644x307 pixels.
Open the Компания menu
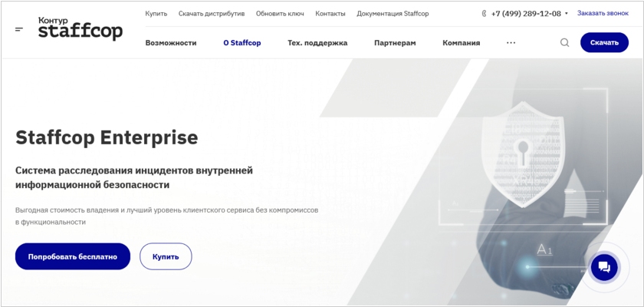coord(462,43)
